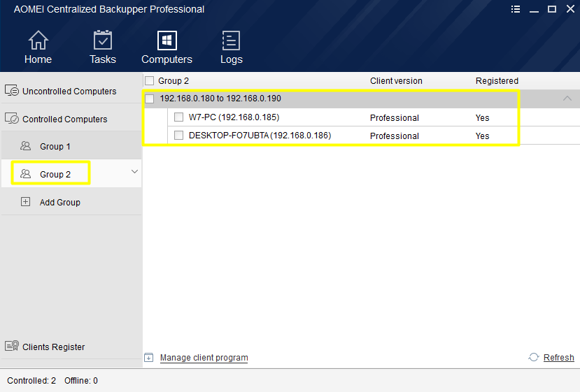Open the Logs list icon
Viewport: 580px width, 392px height.
pyautogui.click(x=231, y=41)
